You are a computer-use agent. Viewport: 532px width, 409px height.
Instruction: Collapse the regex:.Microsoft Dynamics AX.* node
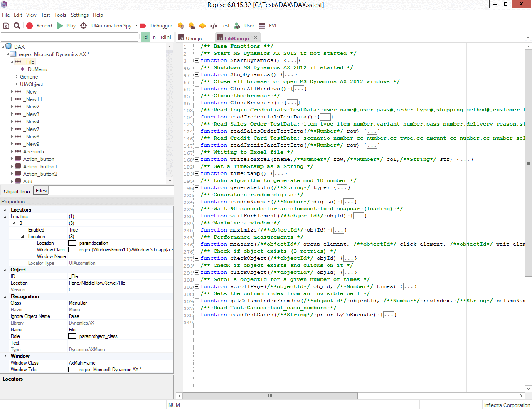(7, 54)
